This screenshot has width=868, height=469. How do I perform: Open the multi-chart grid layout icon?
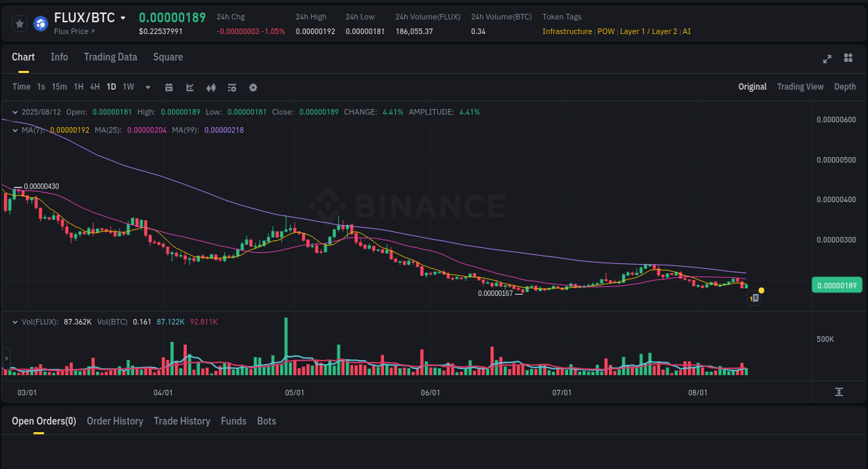[x=848, y=58]
